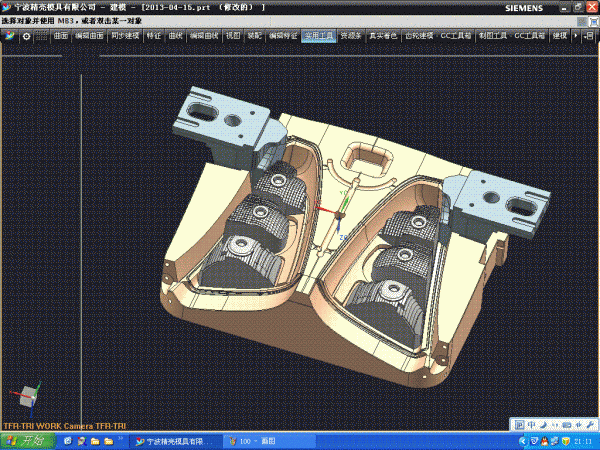Open the first yellow folder quick launch icon

tap(95, 442)
